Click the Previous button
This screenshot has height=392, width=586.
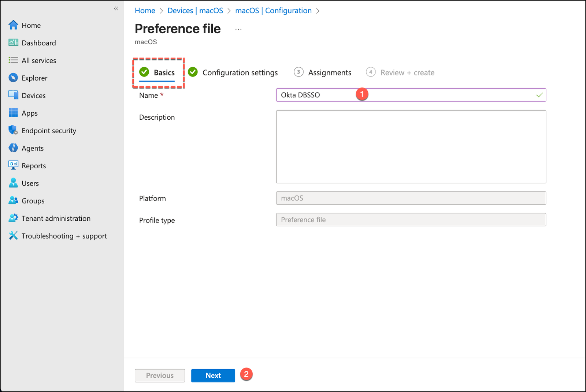[160, 376]
